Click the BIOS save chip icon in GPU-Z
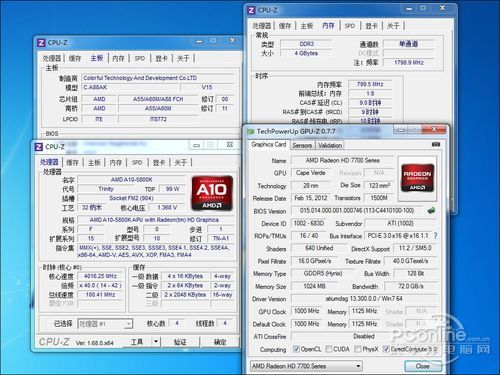Viewport: 500px width, 375px height. coord(431,210)
